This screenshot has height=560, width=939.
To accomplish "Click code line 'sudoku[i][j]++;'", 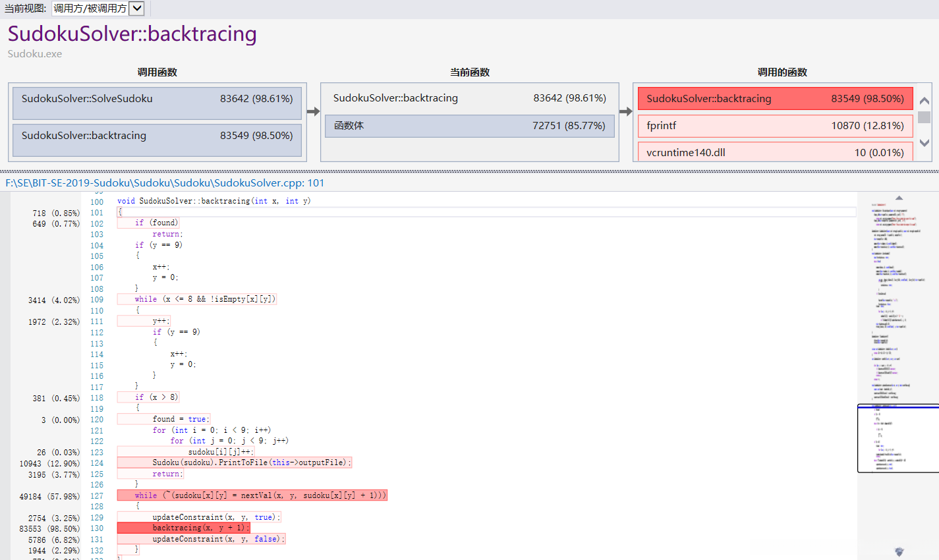I will click(x=221, y=452).
